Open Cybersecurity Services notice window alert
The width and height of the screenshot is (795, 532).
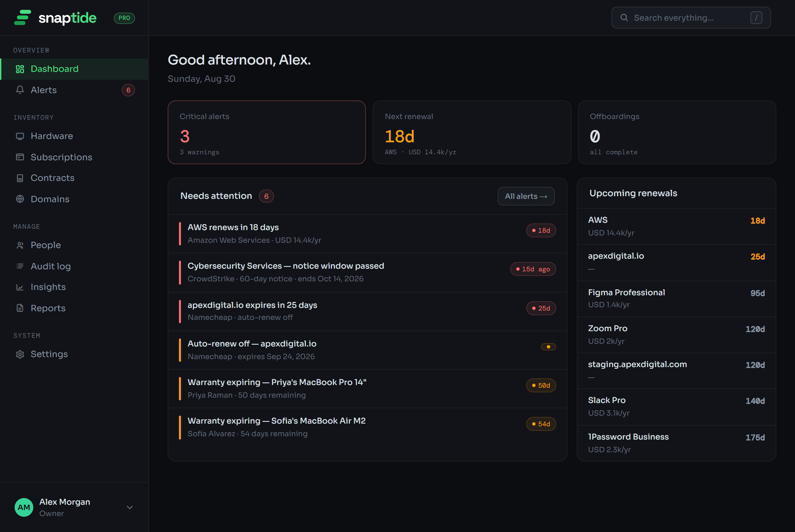[367, 272]
